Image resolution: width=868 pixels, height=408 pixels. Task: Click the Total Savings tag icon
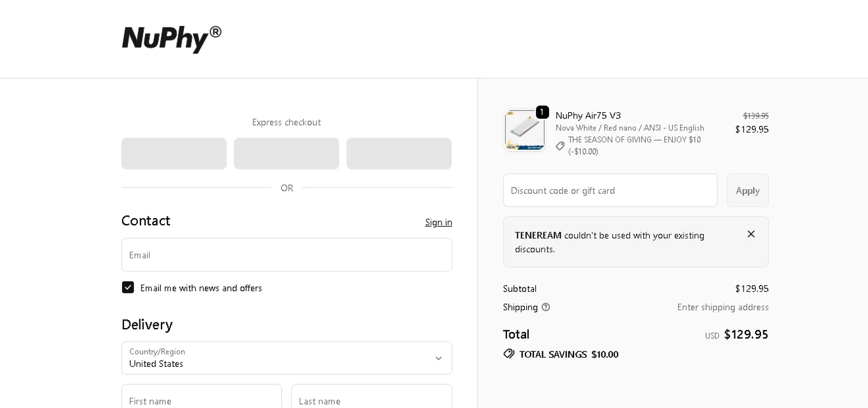tap(509, 354)
